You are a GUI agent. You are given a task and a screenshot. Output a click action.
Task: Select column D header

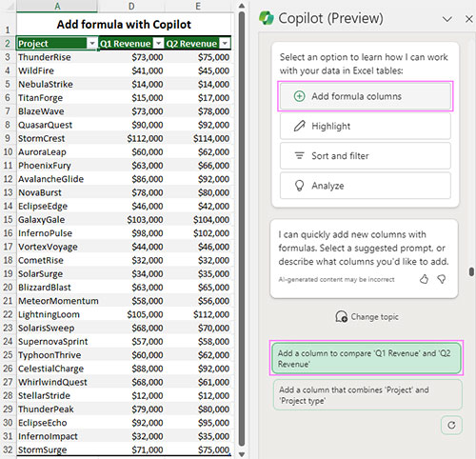[131, 6]
